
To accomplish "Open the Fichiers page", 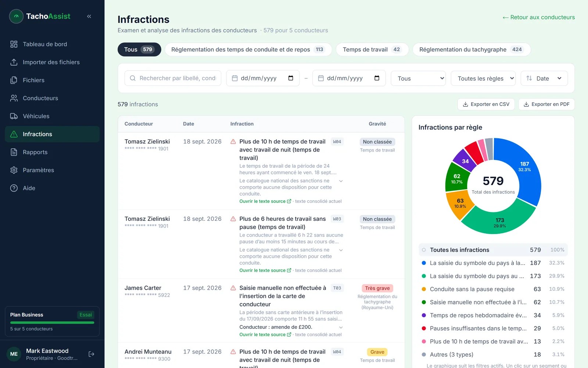I will click(52, 80).
